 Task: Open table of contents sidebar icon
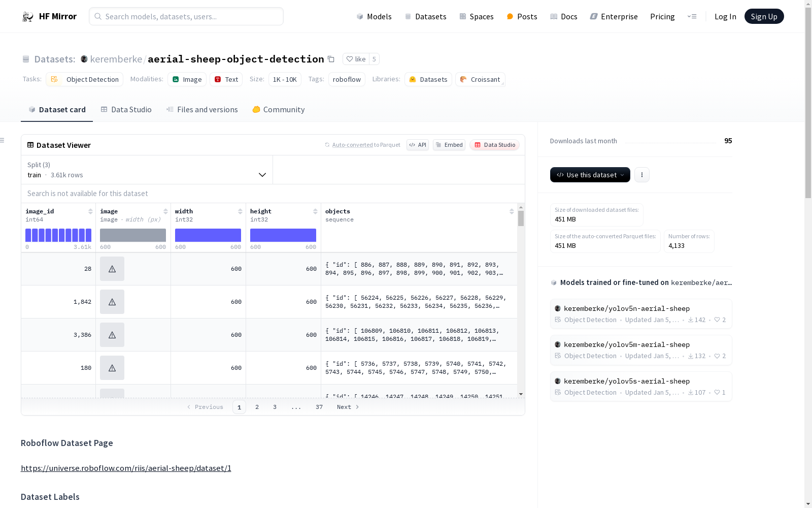tap(3, 140)
